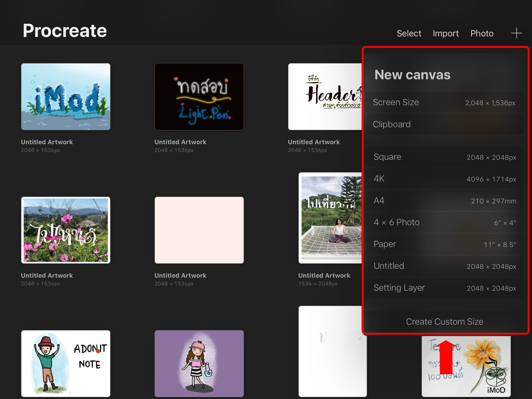Open Photo import option
This screenshot has width=532, height=399.
point(482,33)
